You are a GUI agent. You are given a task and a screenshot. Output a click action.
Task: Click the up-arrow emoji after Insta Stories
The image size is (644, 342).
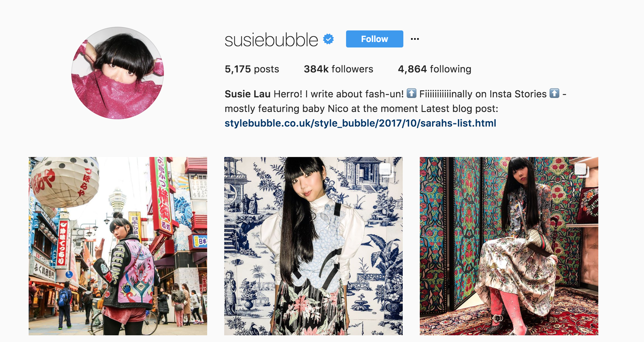click(x=554, y=93)
